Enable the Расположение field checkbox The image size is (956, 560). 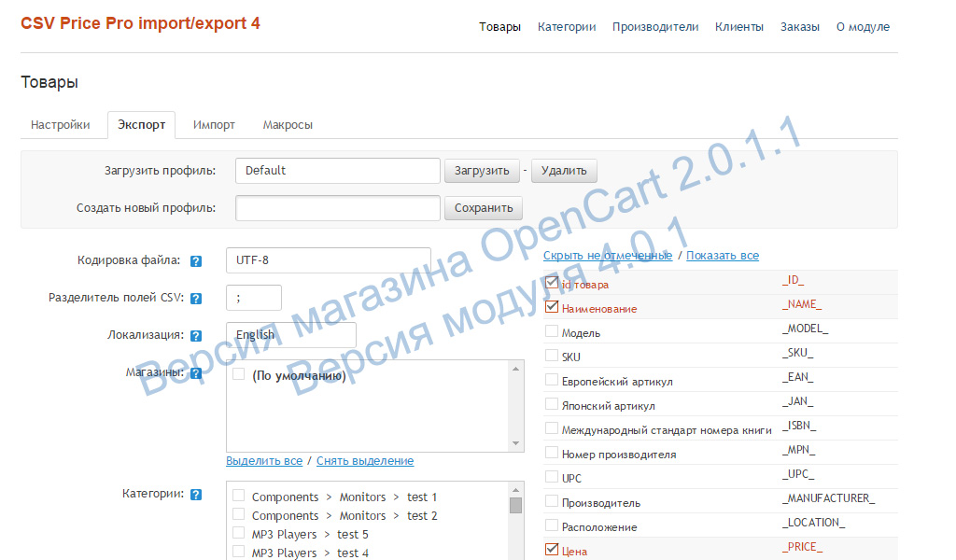coord(552,525)
